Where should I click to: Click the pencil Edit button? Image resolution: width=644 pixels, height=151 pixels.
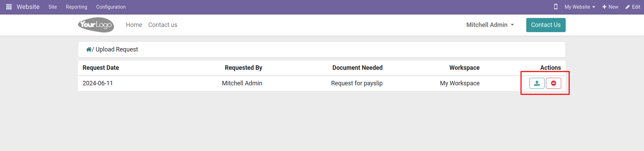coord(633,7)
